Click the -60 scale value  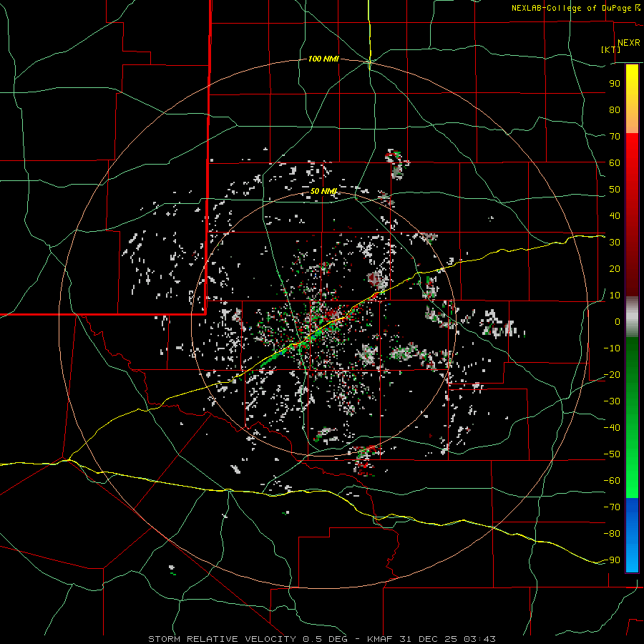(x=612, y=481)
